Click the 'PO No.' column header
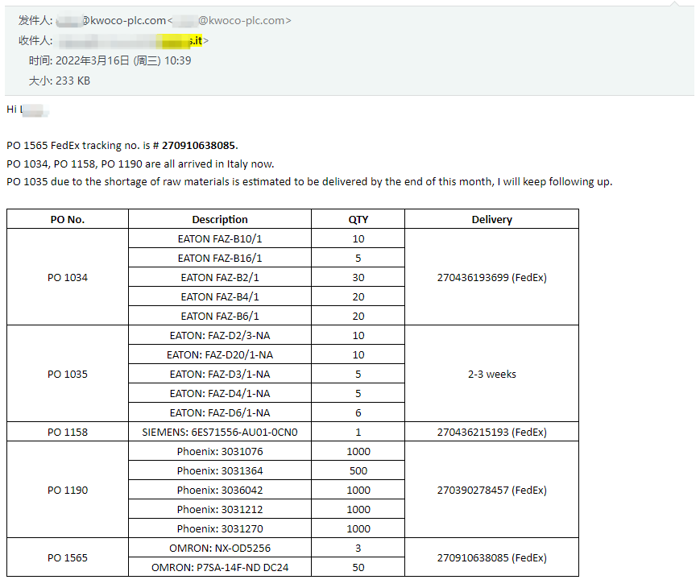 click(x=68, y=219)
